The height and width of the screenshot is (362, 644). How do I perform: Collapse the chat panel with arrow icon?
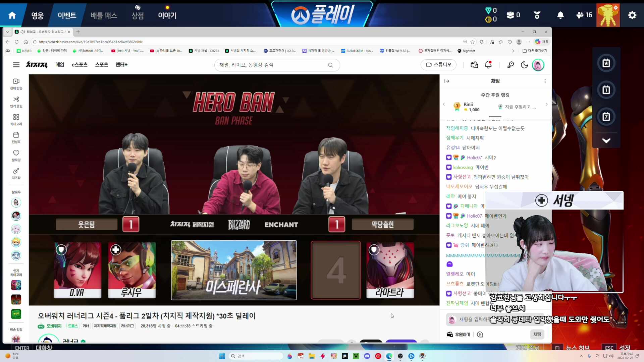[447, 81]
